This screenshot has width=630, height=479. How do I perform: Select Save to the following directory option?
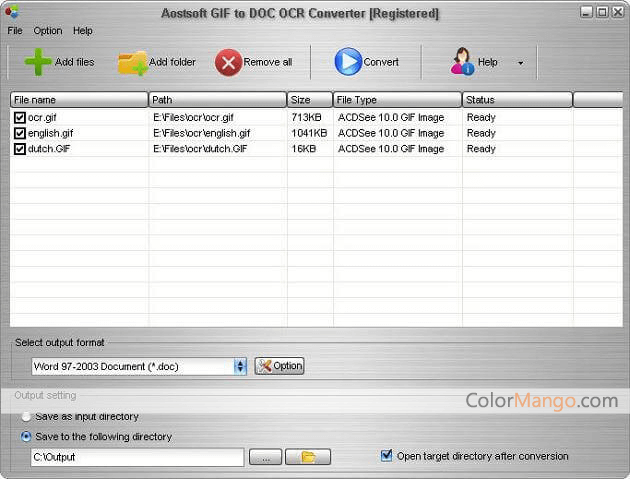(x=26, y=437)
